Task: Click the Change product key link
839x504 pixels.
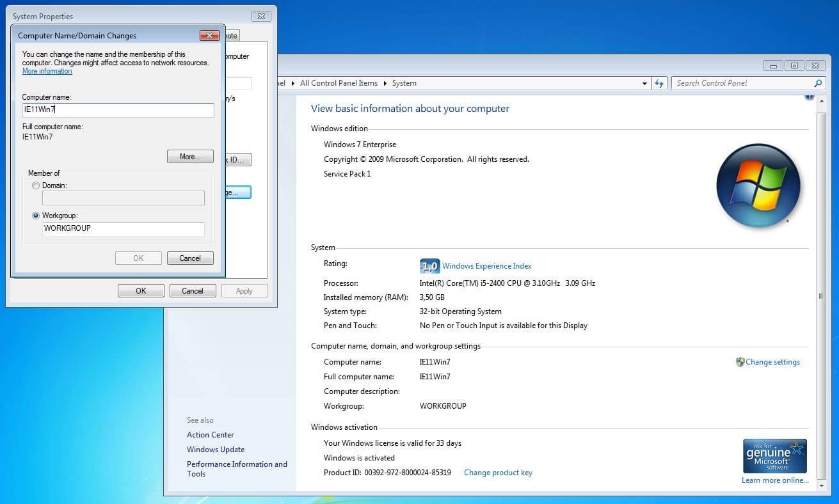Action: click(x=498, y=472)
